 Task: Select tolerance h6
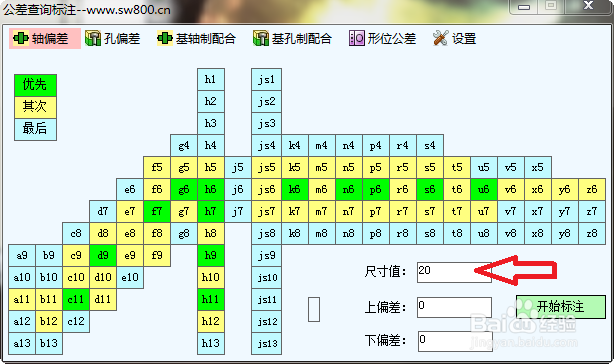(211, 189)
